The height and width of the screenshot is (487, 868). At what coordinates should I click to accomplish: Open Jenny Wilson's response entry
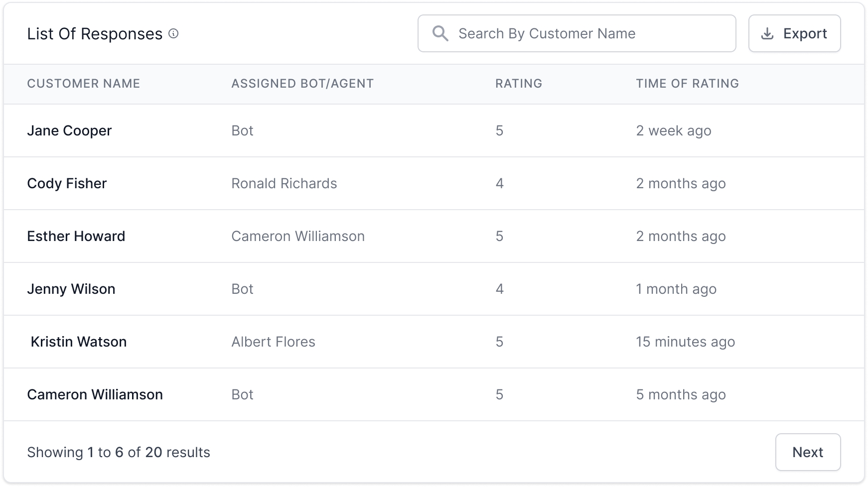point(71,289)
